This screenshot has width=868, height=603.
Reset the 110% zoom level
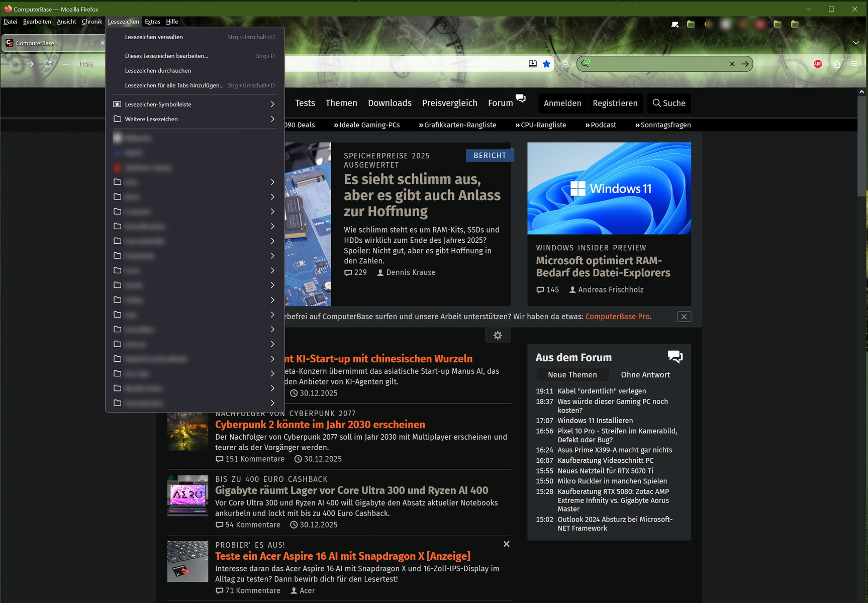point(85,64)
